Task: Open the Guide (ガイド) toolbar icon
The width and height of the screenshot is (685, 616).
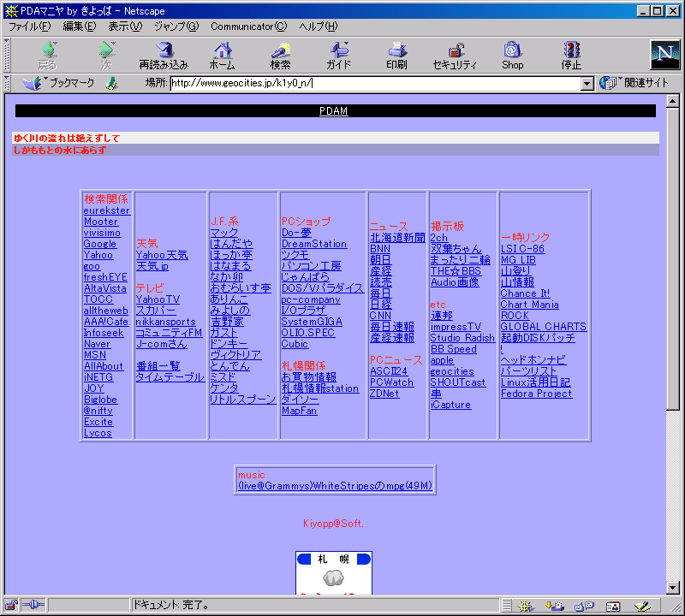Action: 338,55
